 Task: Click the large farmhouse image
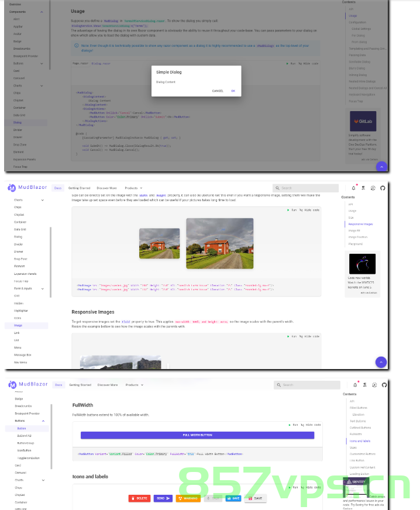pyautogui.click(x=219, y=243)
